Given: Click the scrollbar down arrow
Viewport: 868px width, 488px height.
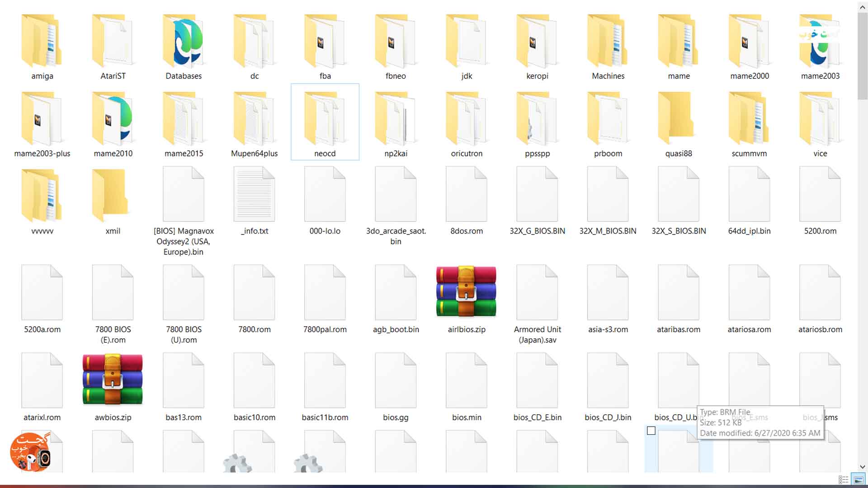Looking at the screenshot, I should tap(863, 467).
